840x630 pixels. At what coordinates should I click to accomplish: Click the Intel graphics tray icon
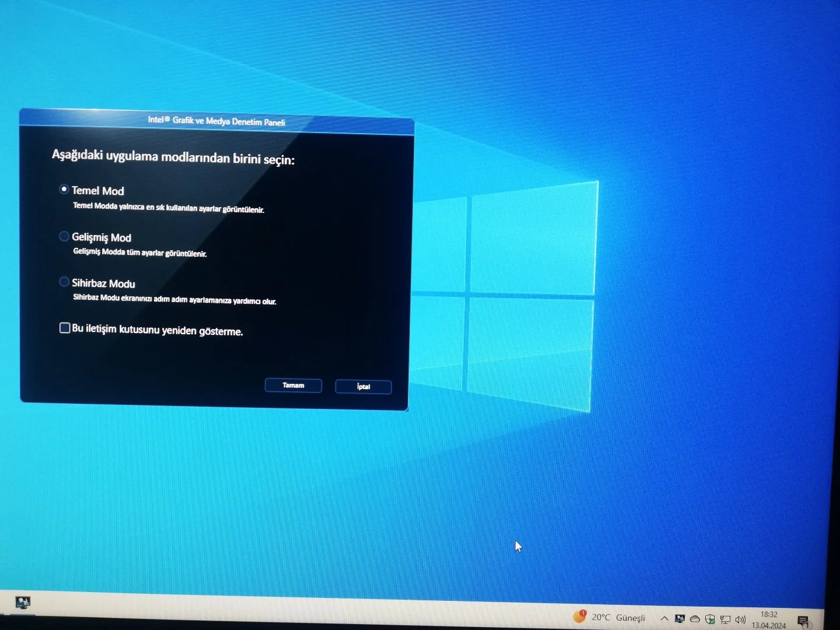point(680,619)
